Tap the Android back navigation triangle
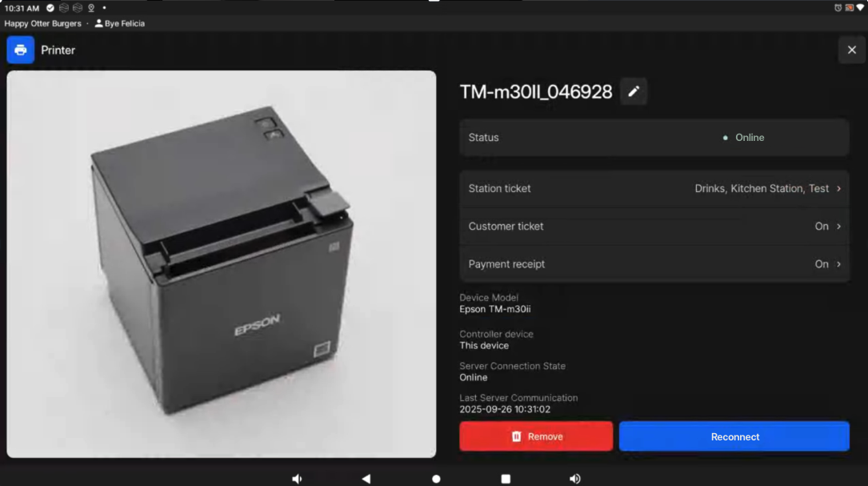This screenshot has height=486, width=868. 366,479
